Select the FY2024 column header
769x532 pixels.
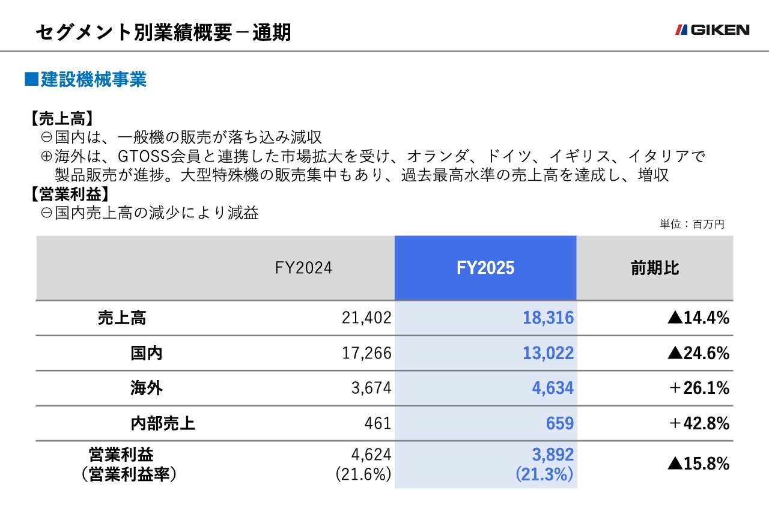pos(303,268)
